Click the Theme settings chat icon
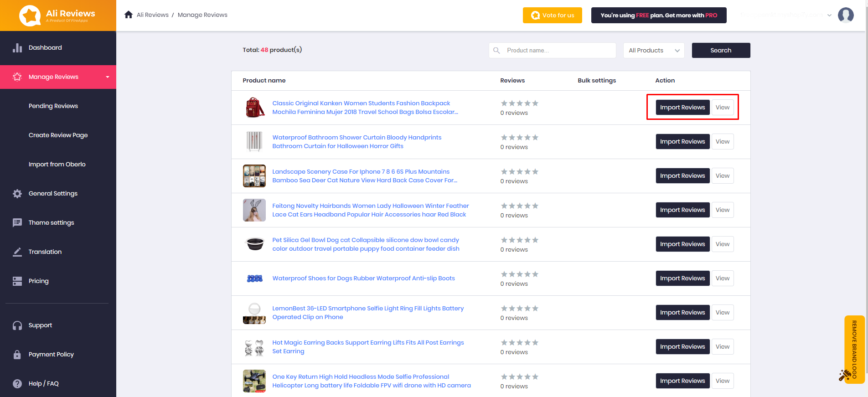This screenshot has width=868, height=397. [17, 223]
